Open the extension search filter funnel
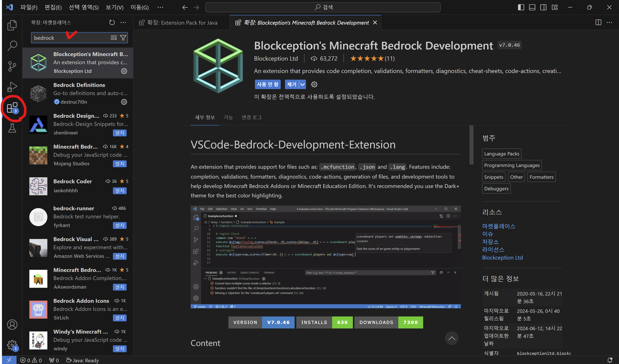 coord(123,38)
